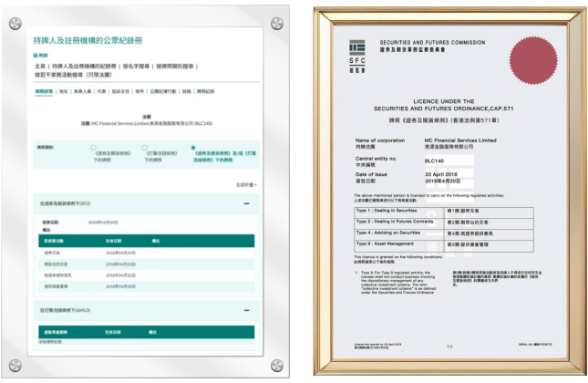Open the 持牌人及註冊機構的紀錄冊 link
Screen dimensions: 588x383
tap(84, 67)
